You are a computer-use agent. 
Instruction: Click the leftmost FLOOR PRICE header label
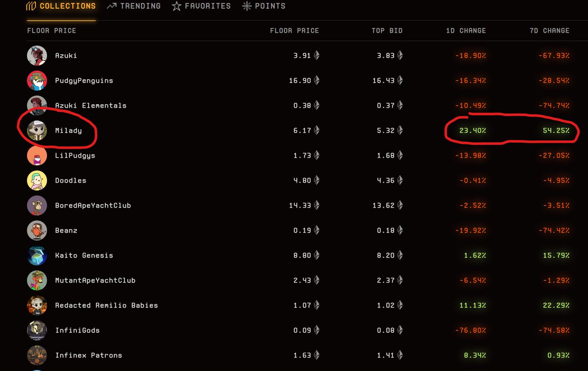(51, 30)
